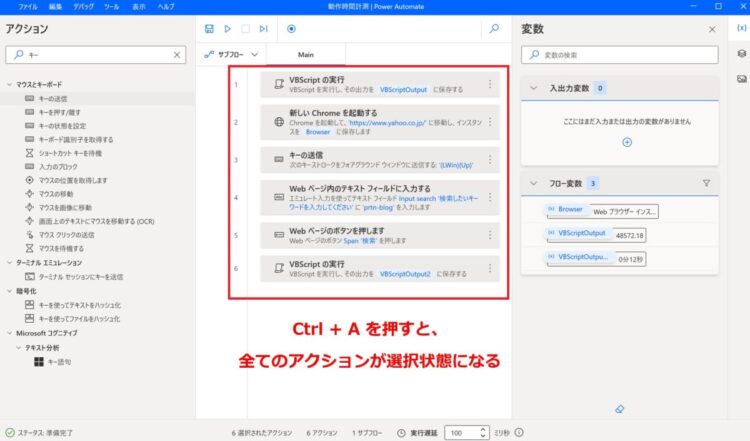Open more options for Web ページのボタンを押します
750x441 pixels.
point(490,235)
